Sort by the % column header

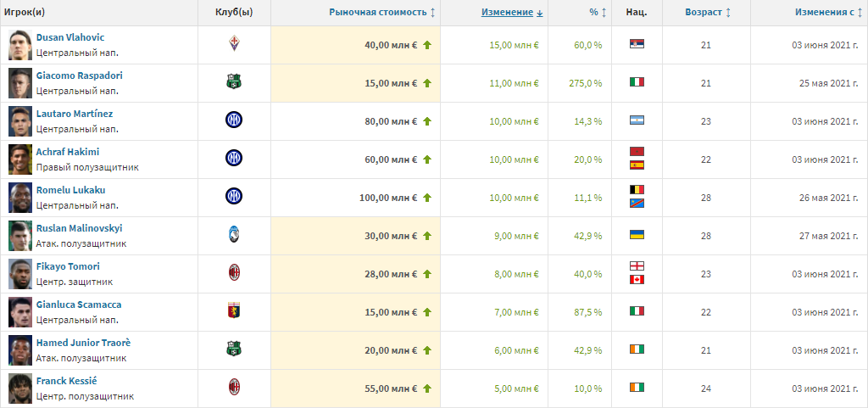click(593, 13)
